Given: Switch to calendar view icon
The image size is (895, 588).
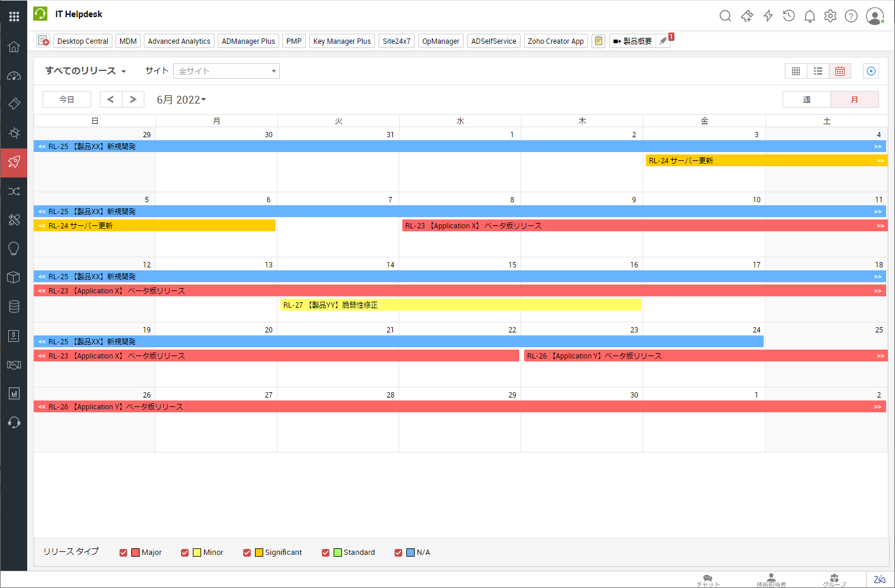Looking at the screenshot, I should 840,71.
